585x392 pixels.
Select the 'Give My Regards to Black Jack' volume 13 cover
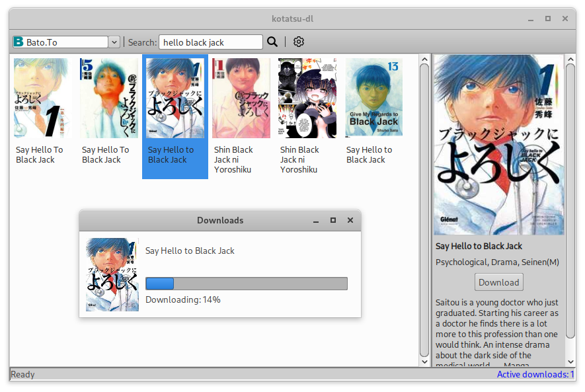coord(374,97)
